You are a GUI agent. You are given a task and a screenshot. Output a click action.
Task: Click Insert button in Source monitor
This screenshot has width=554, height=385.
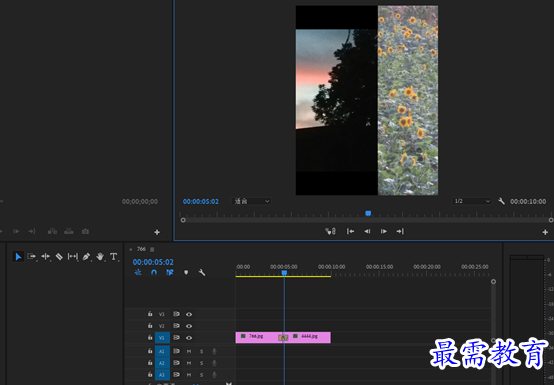[52, 231]
